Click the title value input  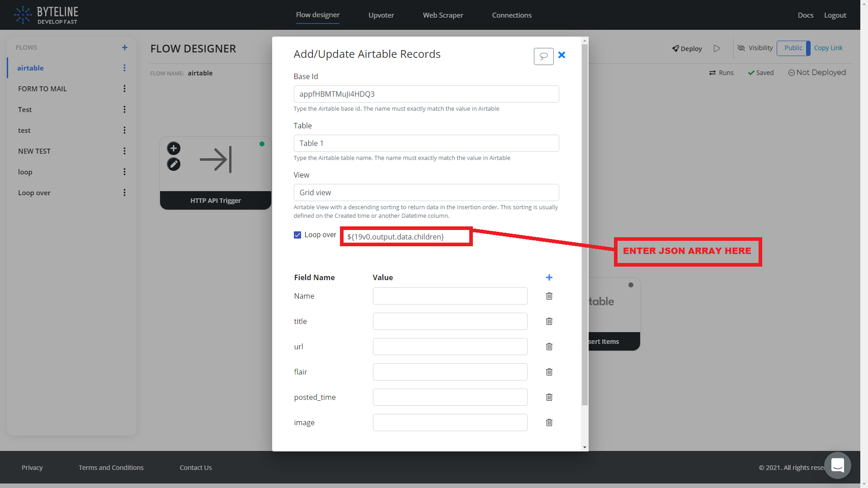pyautogui.click(x=450, y=321)
